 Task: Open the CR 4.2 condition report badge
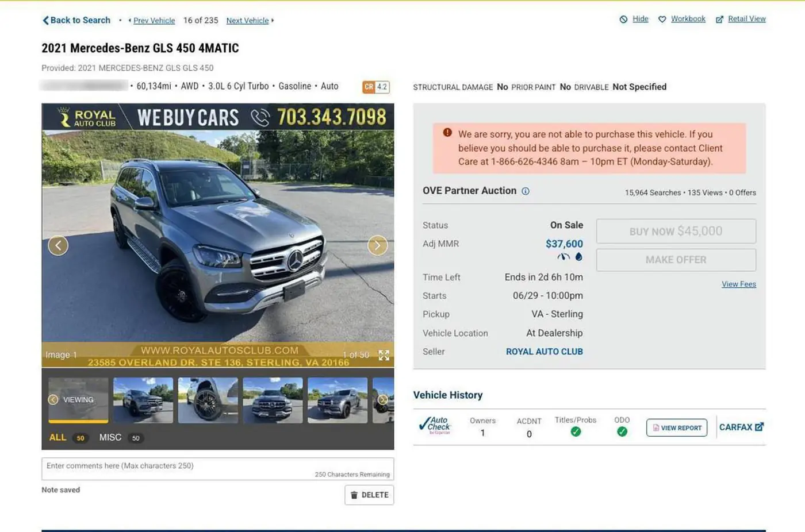375,87
